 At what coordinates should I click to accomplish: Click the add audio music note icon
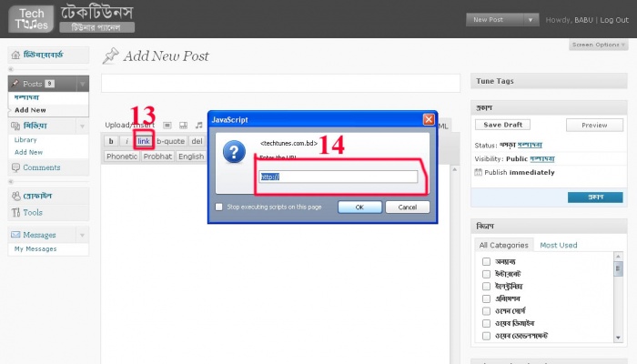point(198,126)
